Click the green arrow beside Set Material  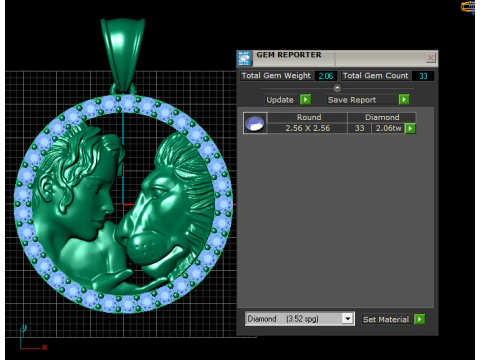(x=419, y=319)
